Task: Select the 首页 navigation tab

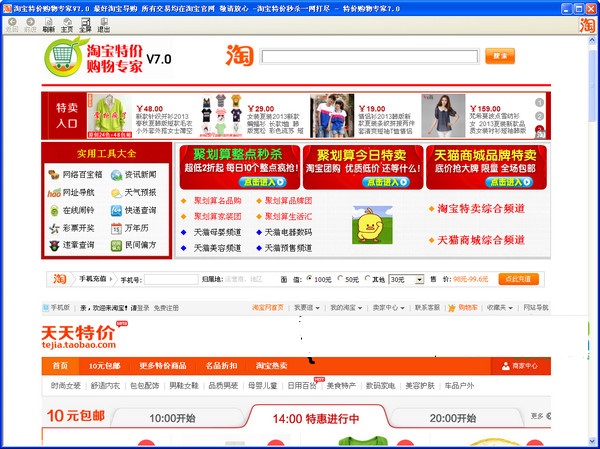Action: click(60, 366)
